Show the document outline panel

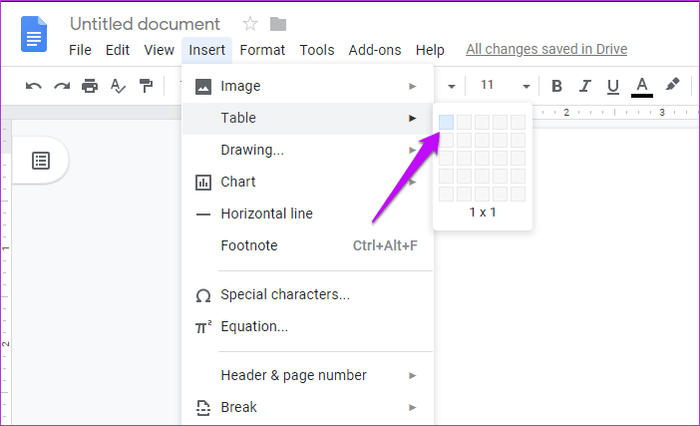click(x=41, y=161)
